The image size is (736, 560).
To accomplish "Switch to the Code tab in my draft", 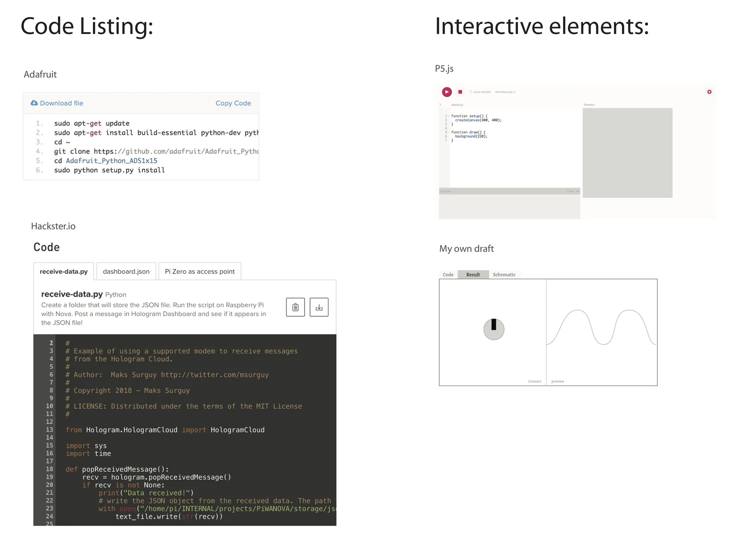I will 448,274.
